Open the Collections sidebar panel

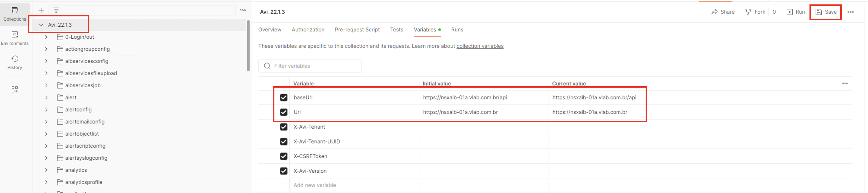(x=14, y=13)
